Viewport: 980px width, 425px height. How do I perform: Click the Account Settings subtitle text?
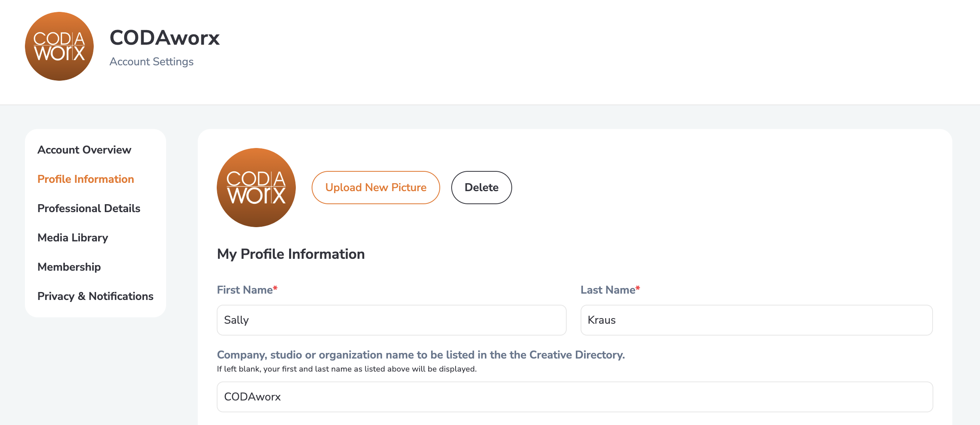coord(151,62)
